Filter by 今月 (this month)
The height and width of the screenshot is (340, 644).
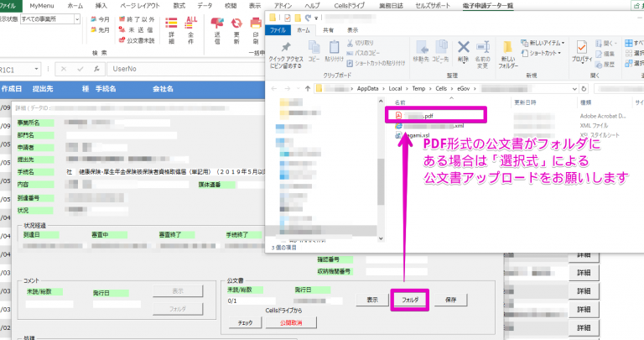101,19
